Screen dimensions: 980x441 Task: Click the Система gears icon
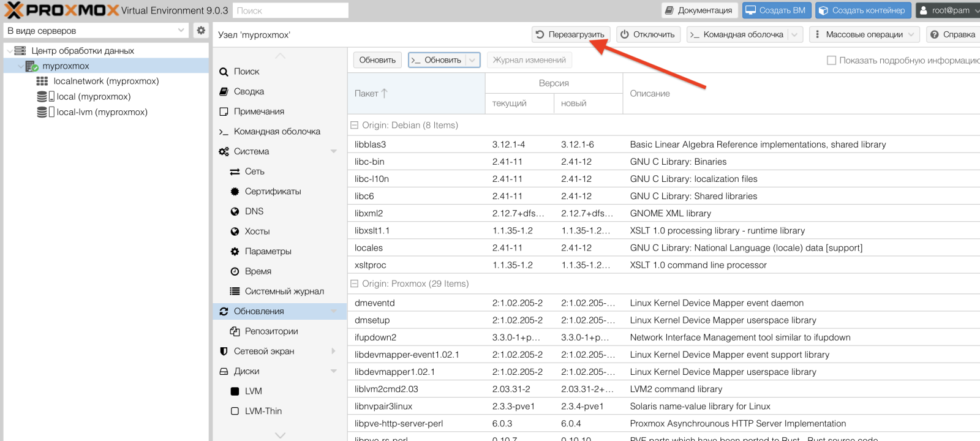tap(224, 151)
